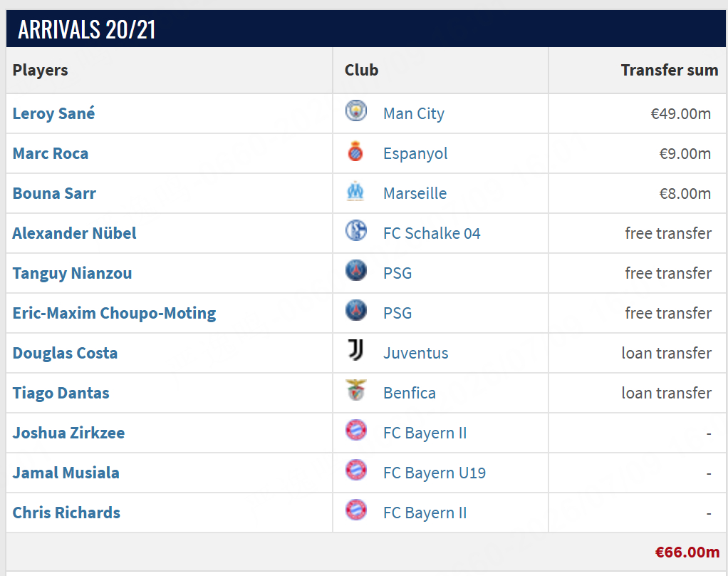This screenshot has height=576, width=728.
Task: Click the Man City club link
Action: pyautogui.click(x=414, y=114)
